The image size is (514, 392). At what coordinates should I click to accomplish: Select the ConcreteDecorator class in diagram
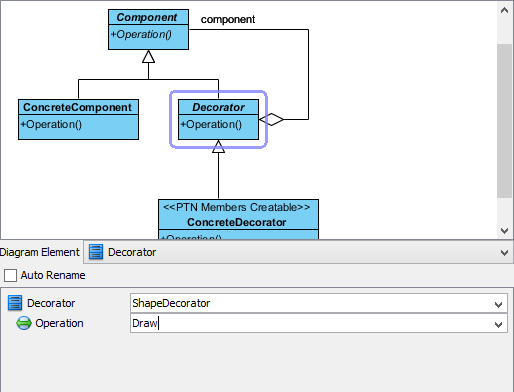point(238,219)
